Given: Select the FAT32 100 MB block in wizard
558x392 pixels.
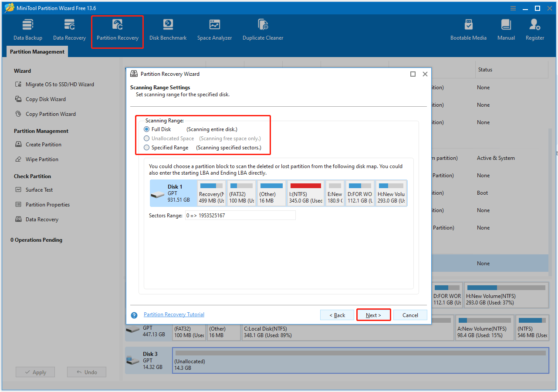Looking at the screenshot, I should pos(241,193).
